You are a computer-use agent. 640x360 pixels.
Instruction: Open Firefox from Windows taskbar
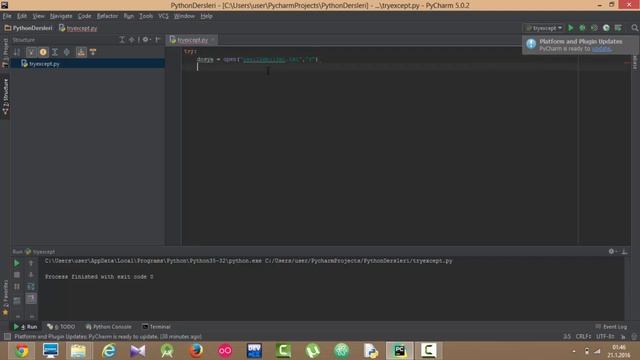[x=196, y=351]
